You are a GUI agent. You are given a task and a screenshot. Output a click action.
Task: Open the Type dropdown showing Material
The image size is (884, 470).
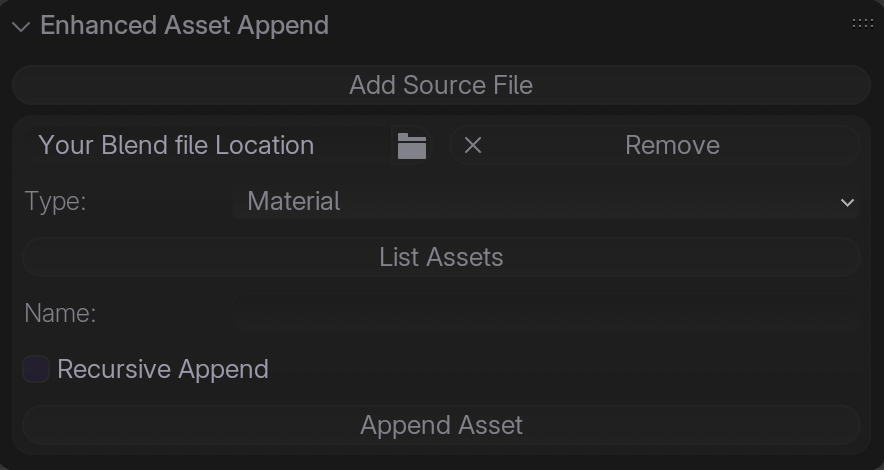tap(545, 202)
